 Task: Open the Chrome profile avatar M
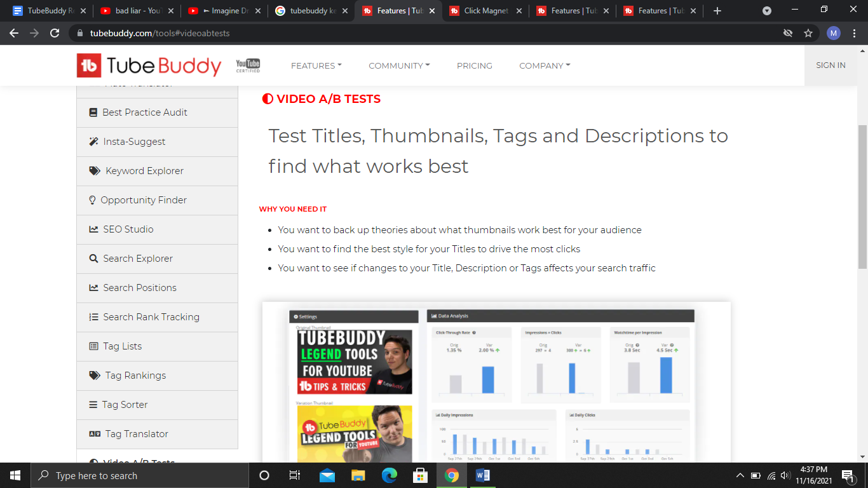point(834,33)
